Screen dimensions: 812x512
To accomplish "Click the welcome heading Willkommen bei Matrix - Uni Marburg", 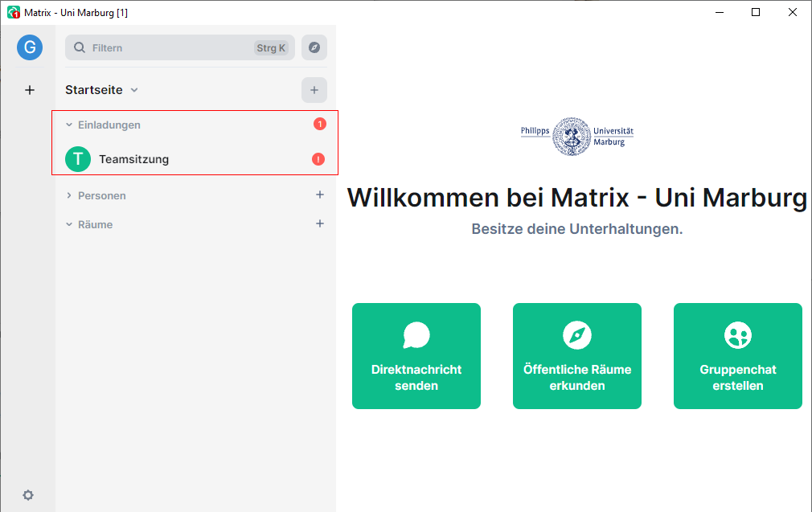I will [x=577, y=198].
